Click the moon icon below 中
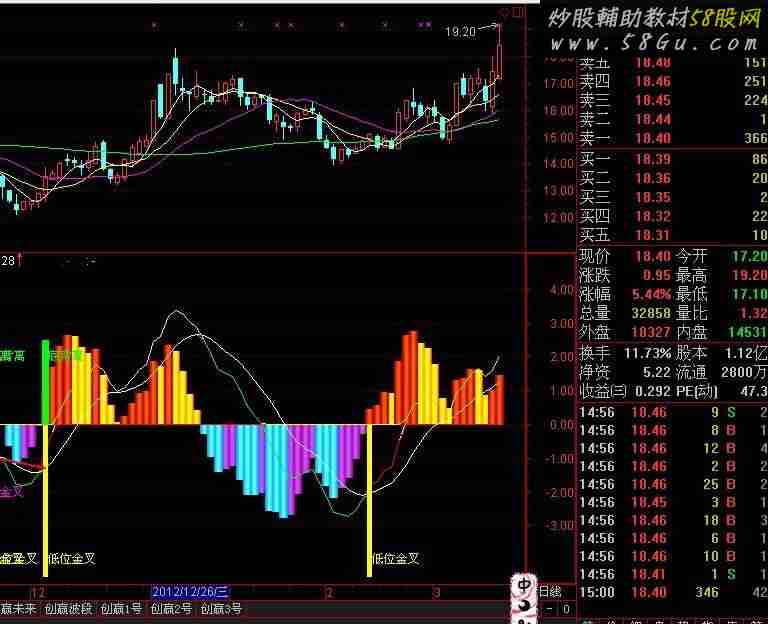The height and width of the screenshot is (624, 768). click(524, 605)
